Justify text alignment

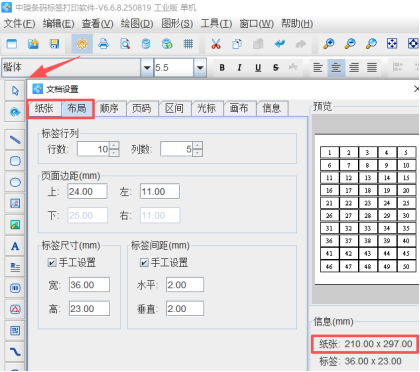pos(372,68)
